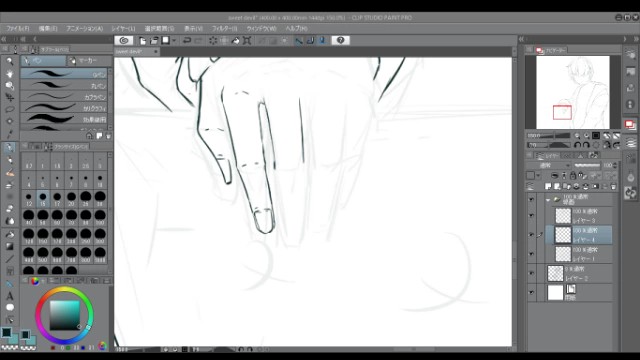Viewport: 640px width, 360px height.
Task: Collapse left panel double-arrow
Action: coord(4,39)
